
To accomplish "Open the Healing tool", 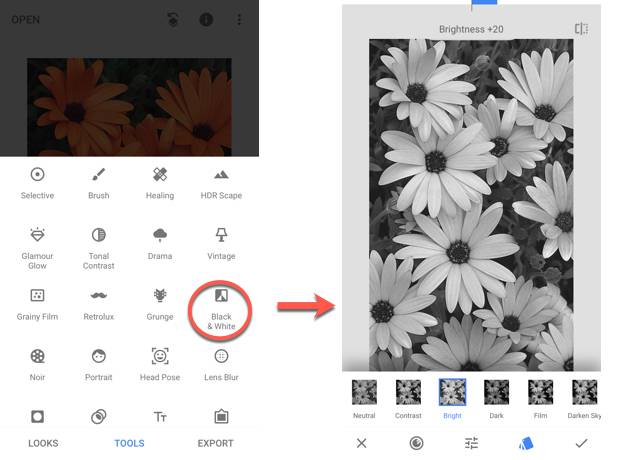I will [159, 182].
